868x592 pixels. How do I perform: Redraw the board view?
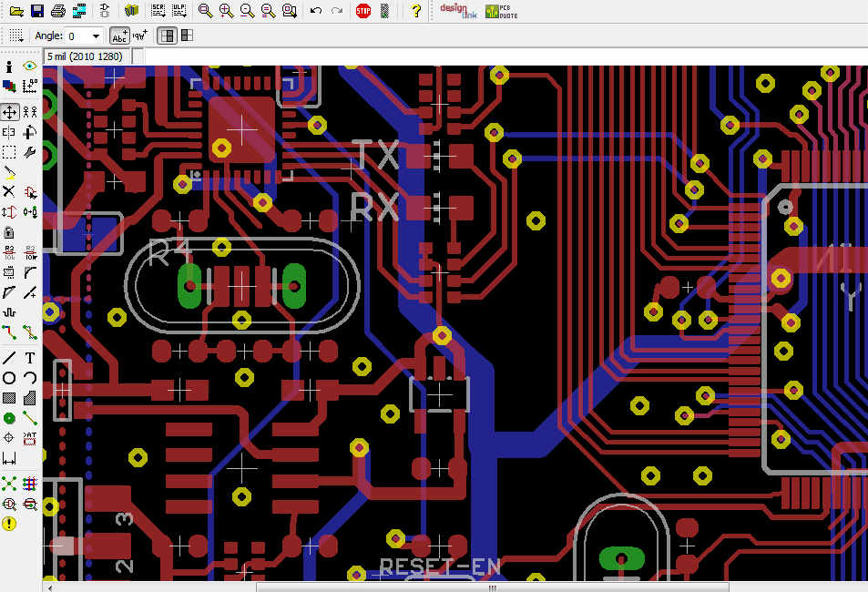(269, 11)
